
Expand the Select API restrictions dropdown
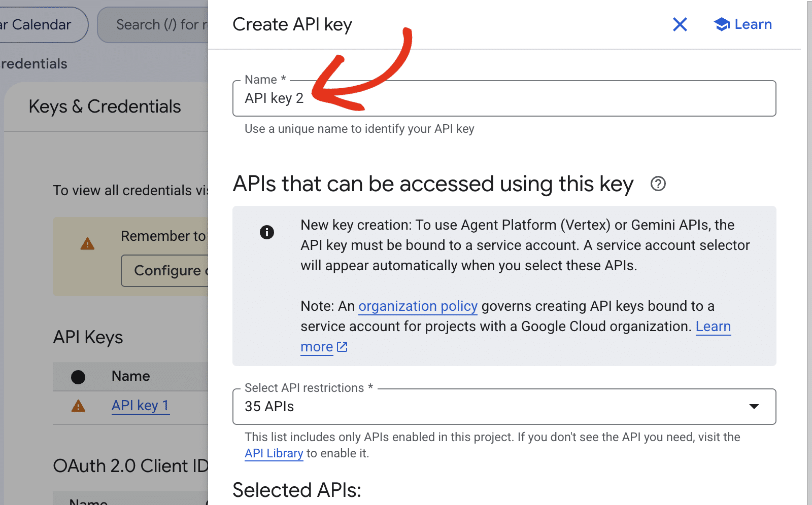pyautogui.click(x=504, y=407)
